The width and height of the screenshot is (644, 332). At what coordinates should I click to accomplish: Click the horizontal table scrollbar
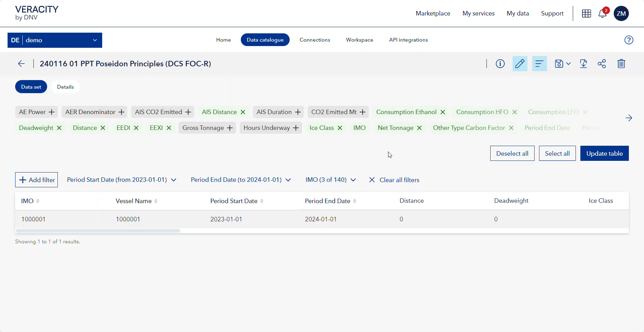click(98, 231)
